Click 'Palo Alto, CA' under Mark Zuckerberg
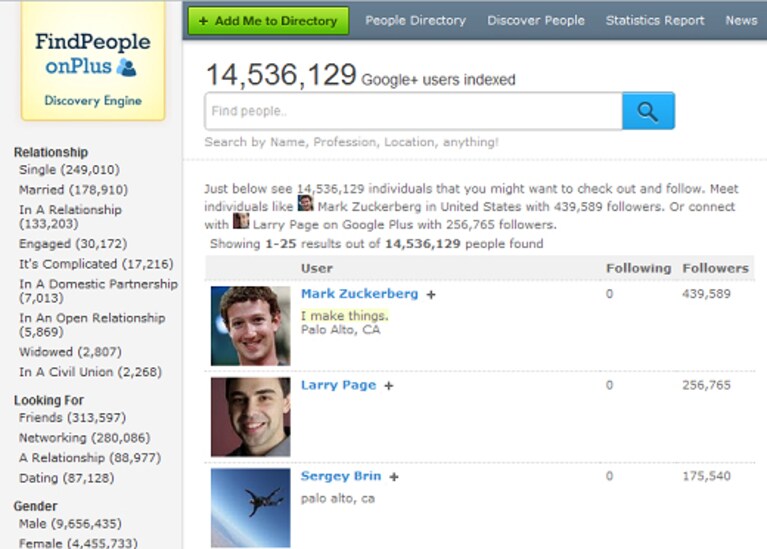 340,330
